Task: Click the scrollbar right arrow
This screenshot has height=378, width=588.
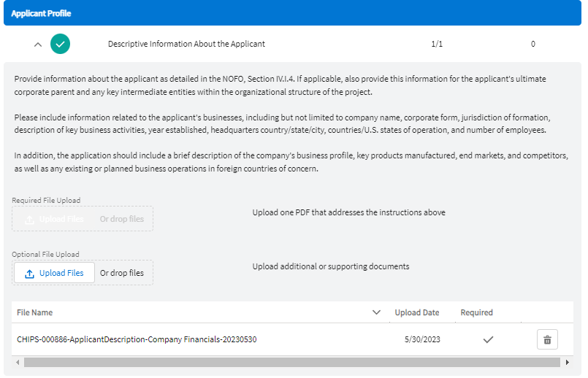Action: pos(567,362)
